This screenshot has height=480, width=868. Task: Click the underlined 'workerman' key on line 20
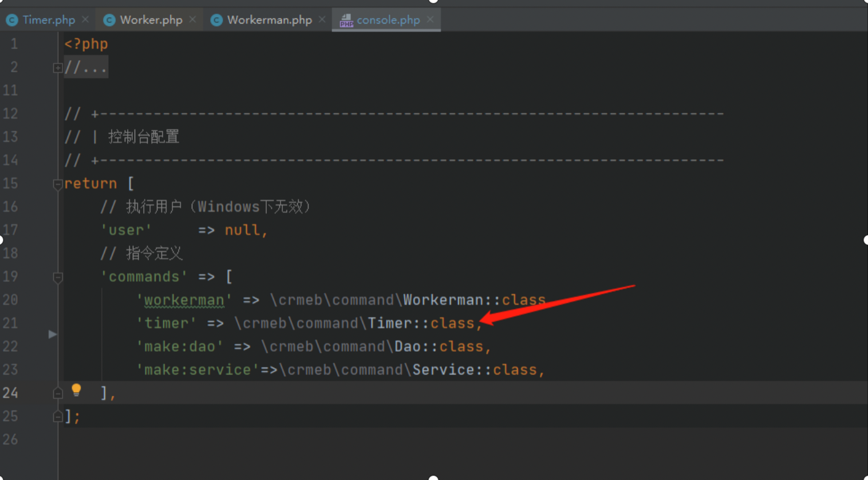183,300
